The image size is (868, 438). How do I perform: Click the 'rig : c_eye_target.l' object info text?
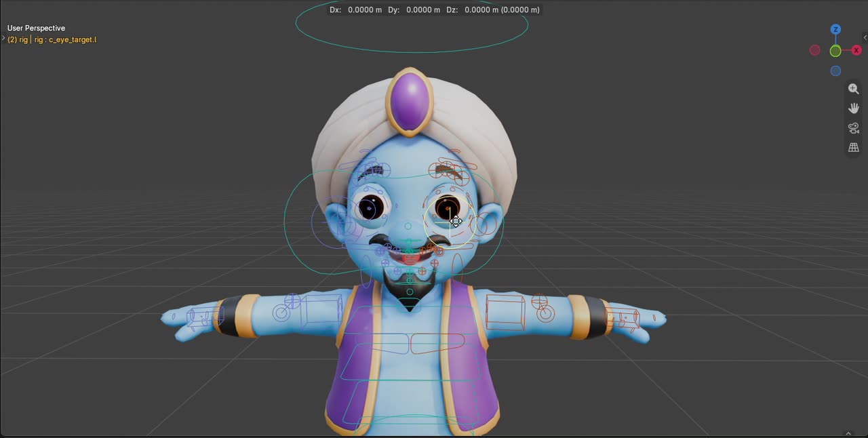point(65,39)
